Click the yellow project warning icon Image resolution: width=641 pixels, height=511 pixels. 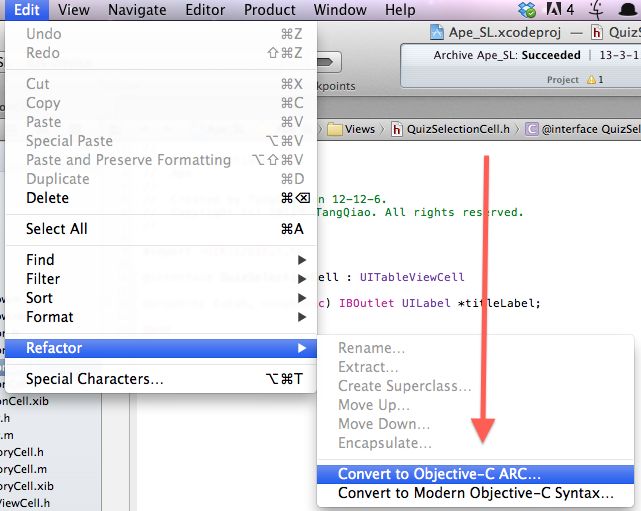[590, 79]
